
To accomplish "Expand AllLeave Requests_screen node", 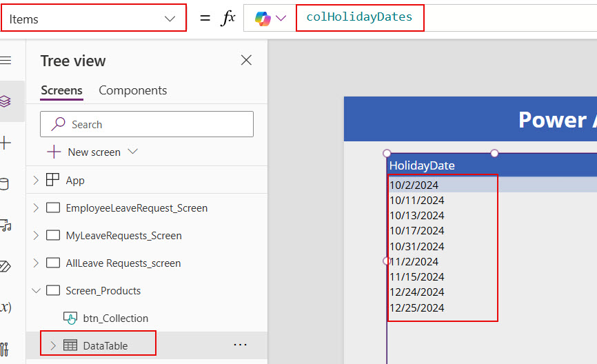I will (x=36, y=263).
